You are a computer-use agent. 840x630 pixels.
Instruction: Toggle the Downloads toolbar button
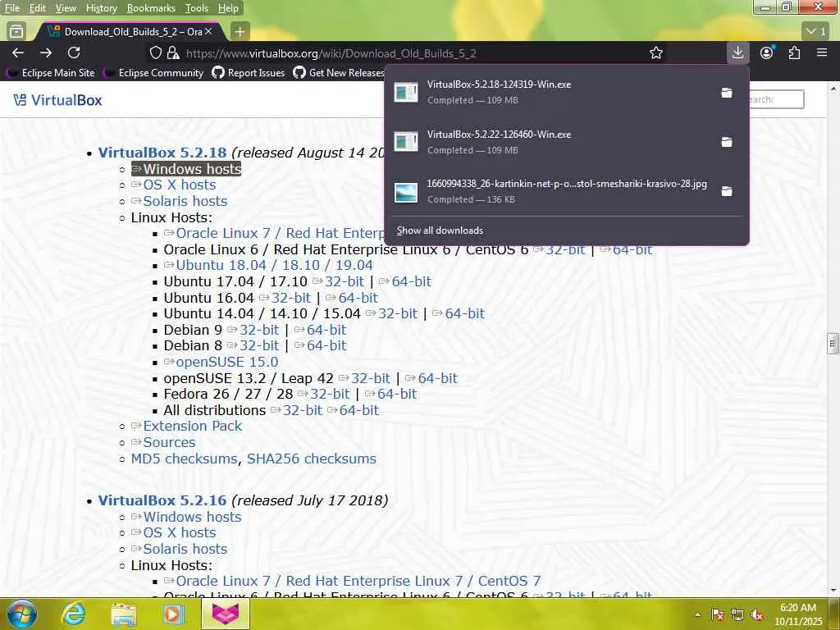737,52
